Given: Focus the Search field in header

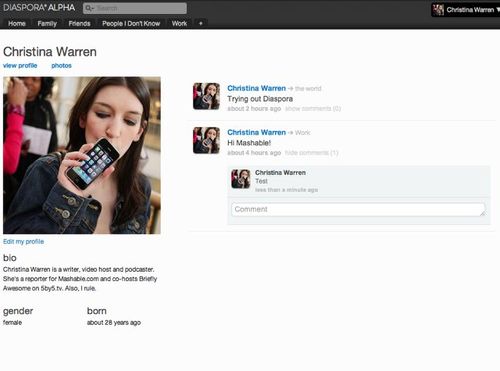Looking at the screenshot, I should [x=135, y=8].
